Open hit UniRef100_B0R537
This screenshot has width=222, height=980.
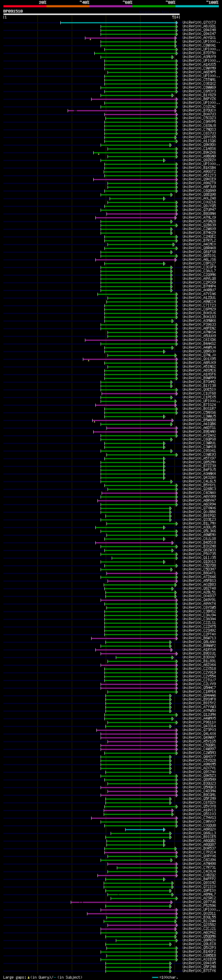click(x=199, y=848)
